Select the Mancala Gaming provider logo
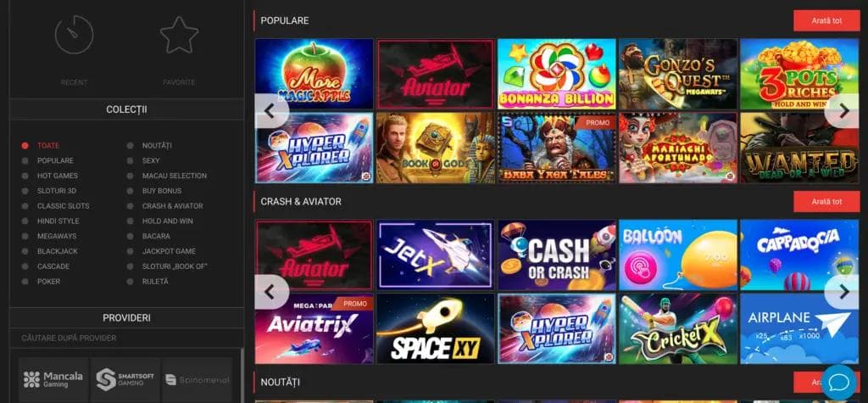This screenshot has height=403, width=868. (x=53, y=380)
